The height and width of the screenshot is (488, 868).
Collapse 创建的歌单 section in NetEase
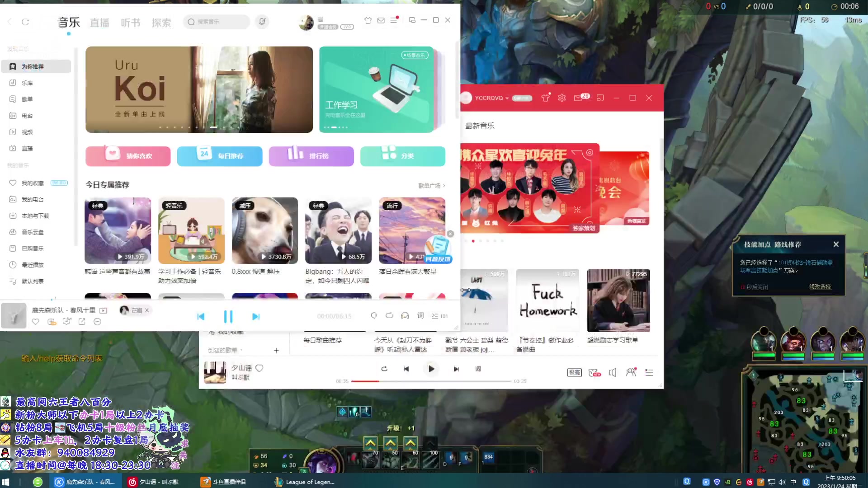225,350
